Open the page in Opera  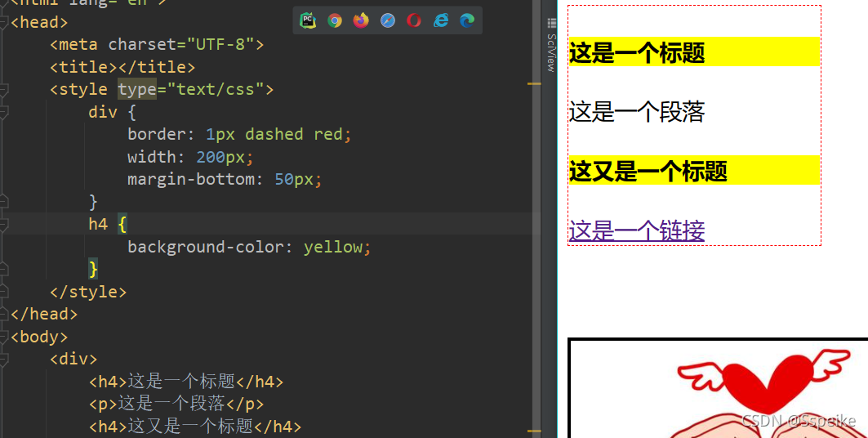414,20
